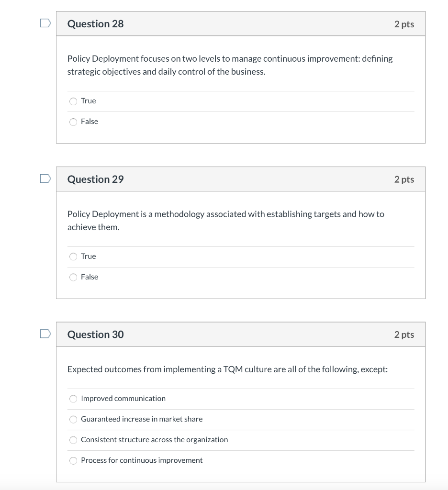Viewport: 448px width, 490px height.
Task: Click the 2 pts label on Question 29
Action: click(x=404, y=179)
